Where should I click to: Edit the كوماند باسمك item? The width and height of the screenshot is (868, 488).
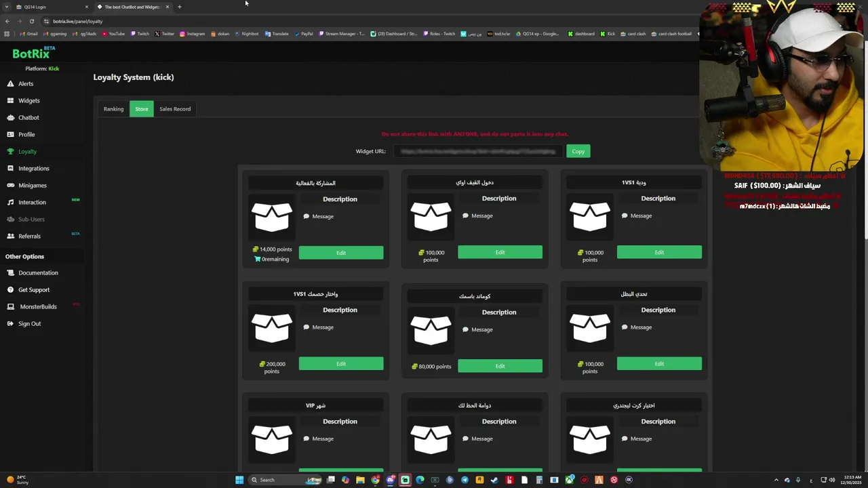coord(500,366)
